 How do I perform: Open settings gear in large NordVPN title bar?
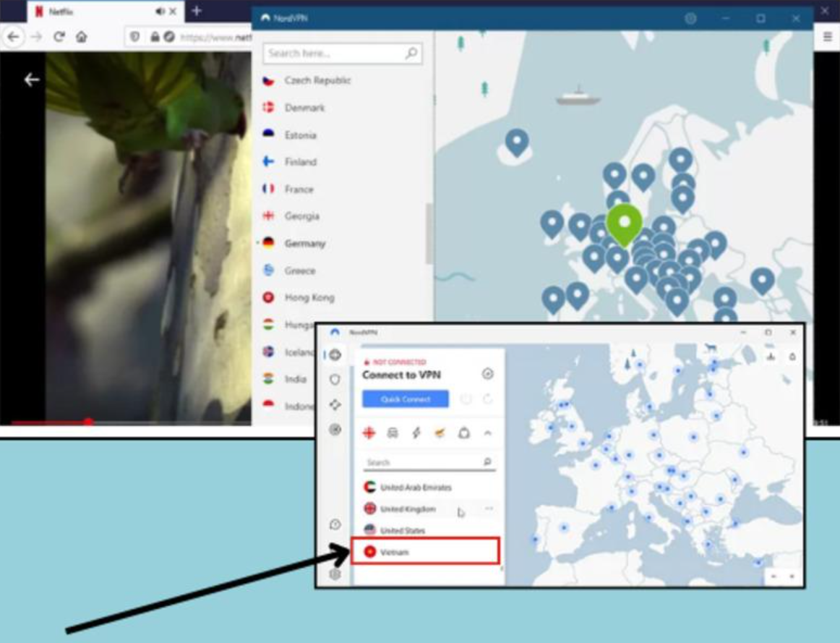pos(690,18)
